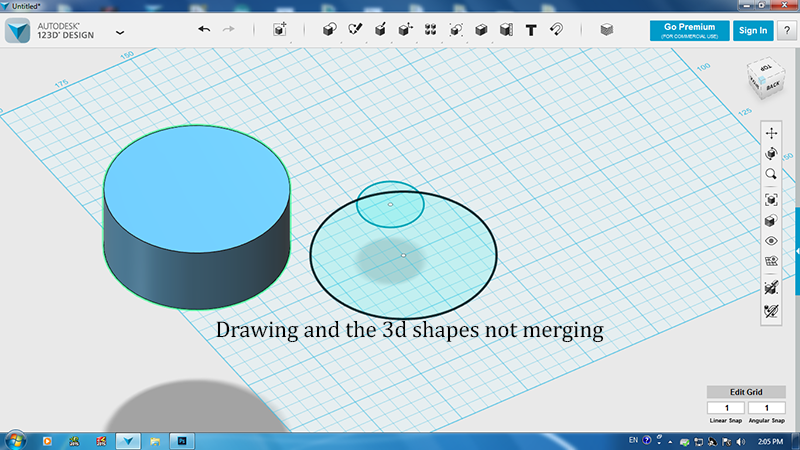The image size is (800, 450).
Task: Open the Sketch tool menu
Action: 355,30
